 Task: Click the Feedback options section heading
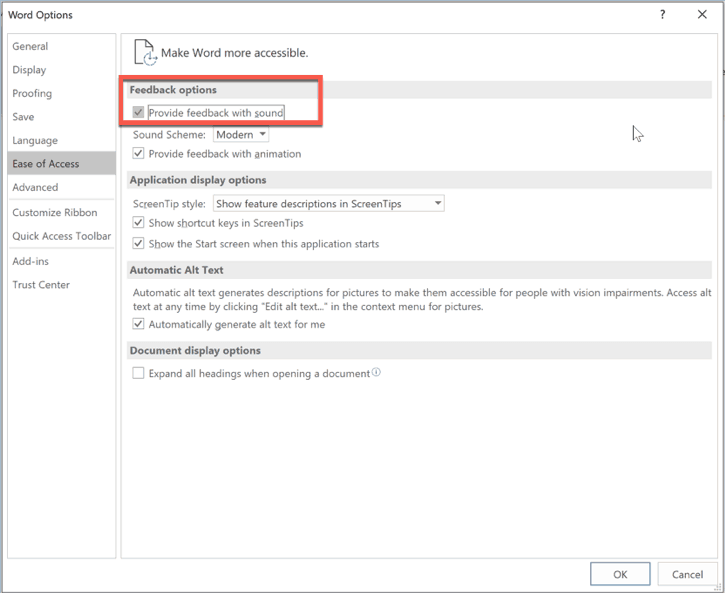tap(173, 90)
